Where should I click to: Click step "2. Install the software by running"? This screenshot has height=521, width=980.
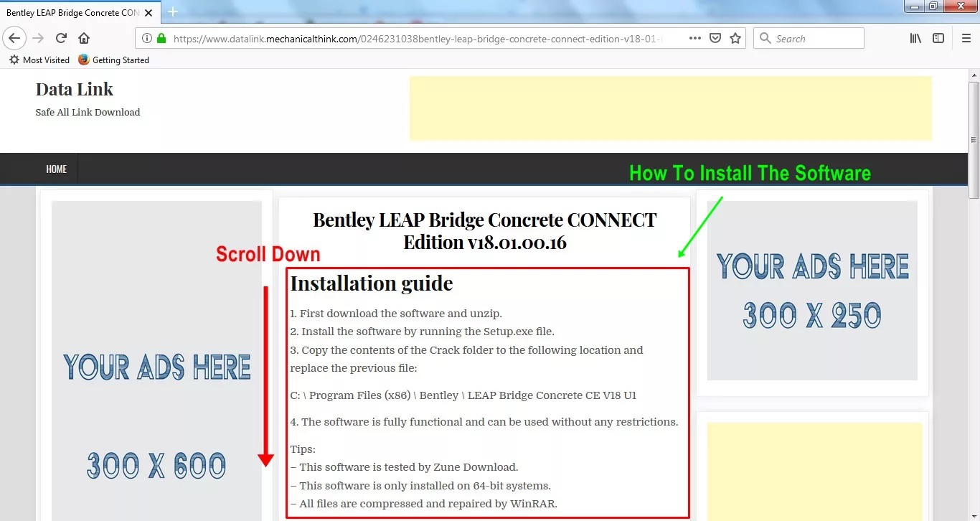coord(423,332)
